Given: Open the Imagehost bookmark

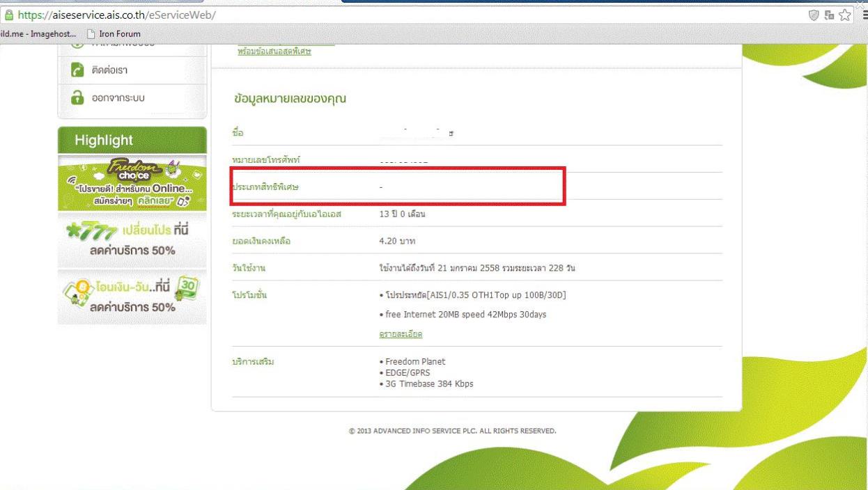Looking at the screenshot, I should (38, 34).
